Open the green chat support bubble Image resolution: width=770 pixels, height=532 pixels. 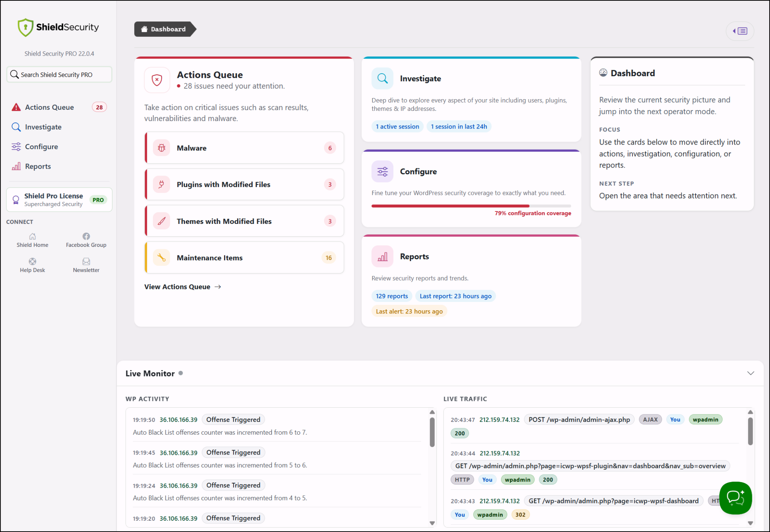click(x=735, y=498)
